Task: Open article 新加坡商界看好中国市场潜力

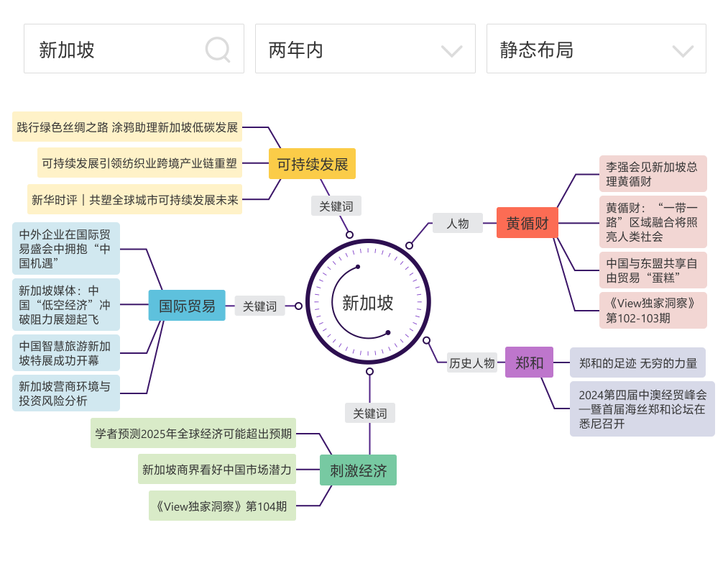Action: pos(217,470)
